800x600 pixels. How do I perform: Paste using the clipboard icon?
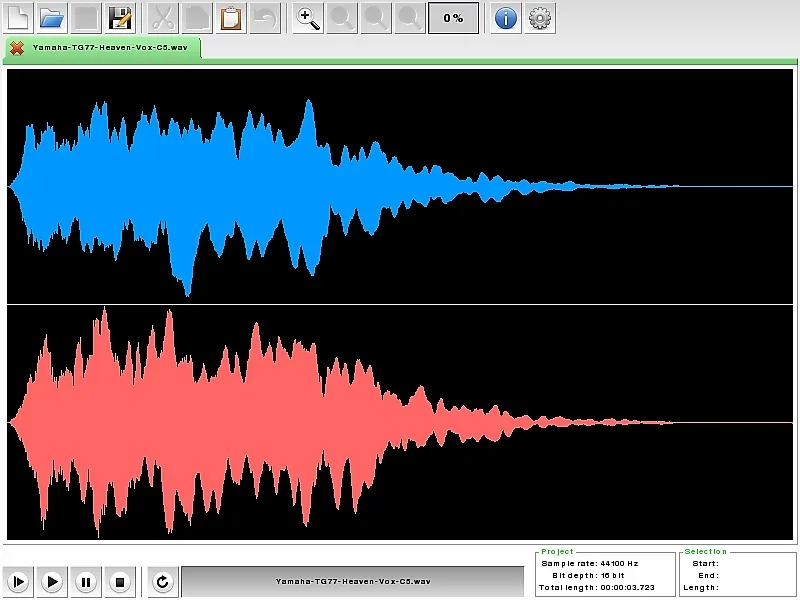tap(231, 17)
